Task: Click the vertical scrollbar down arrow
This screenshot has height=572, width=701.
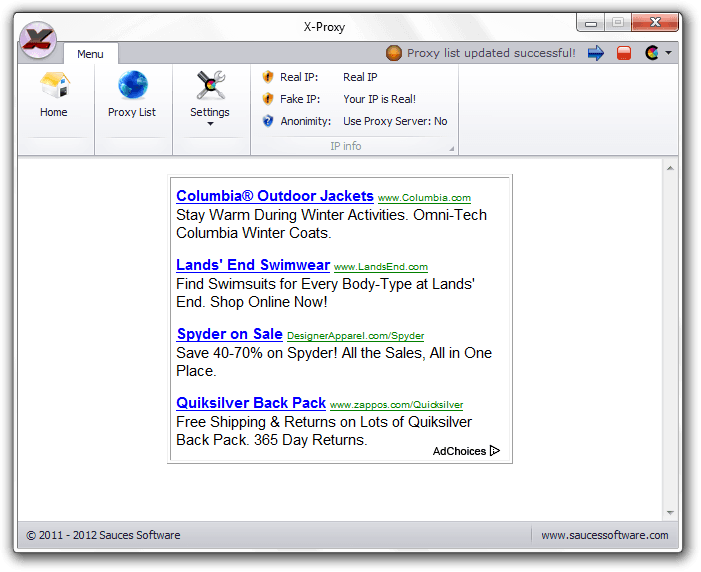Action: click(x=670, y=510)
